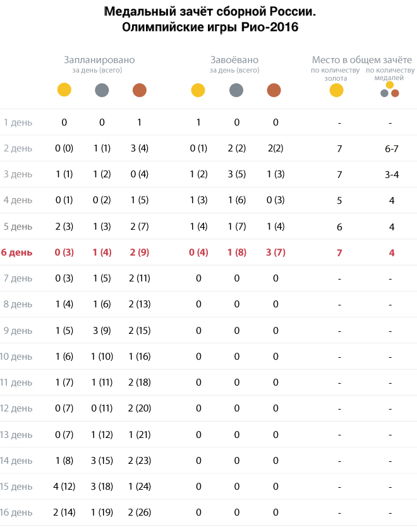
Task: Click the gold icon under 'по количеству золота'
Action: pyautogui.click(x=337, y=90)
